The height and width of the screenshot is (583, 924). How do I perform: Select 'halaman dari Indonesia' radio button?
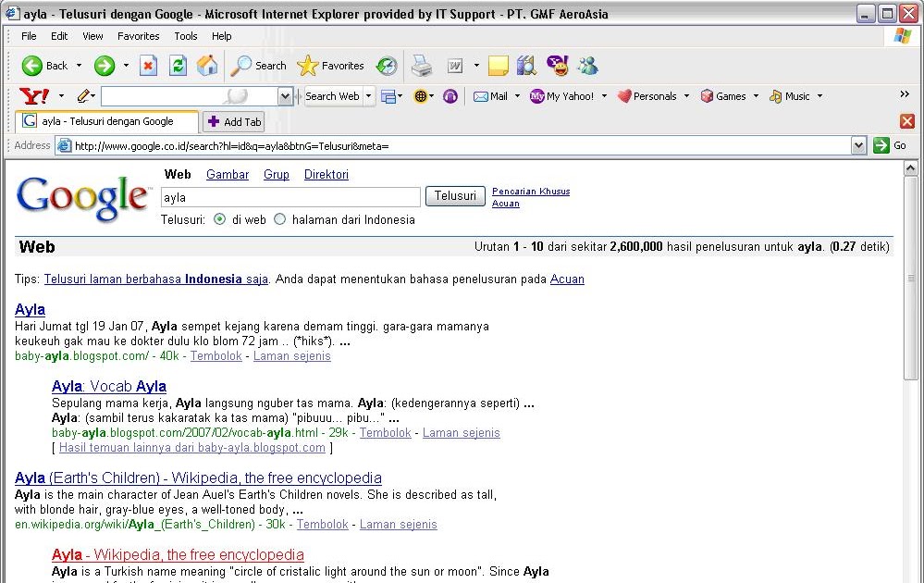pyautogui.click(x=280, y=219)
